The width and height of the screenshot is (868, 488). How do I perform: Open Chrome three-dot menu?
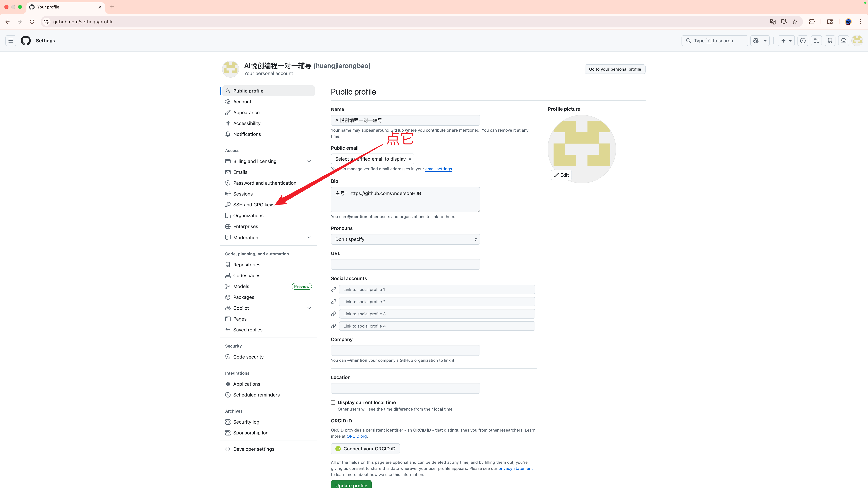[861, 22]
